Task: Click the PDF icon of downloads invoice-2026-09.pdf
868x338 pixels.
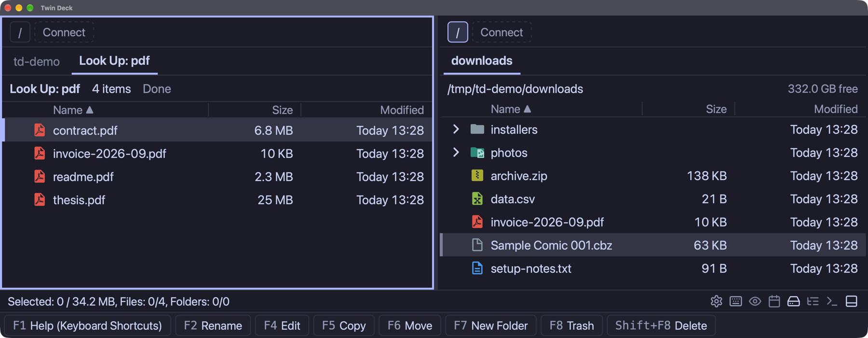Action: click(x=477, y=222)
